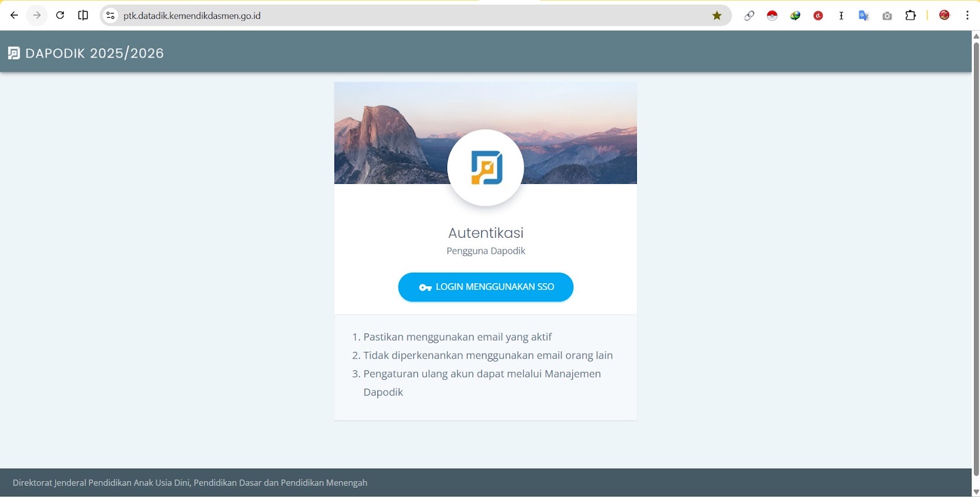
Task: Click the camera screenshot extension icon
Action: point(887,15)
